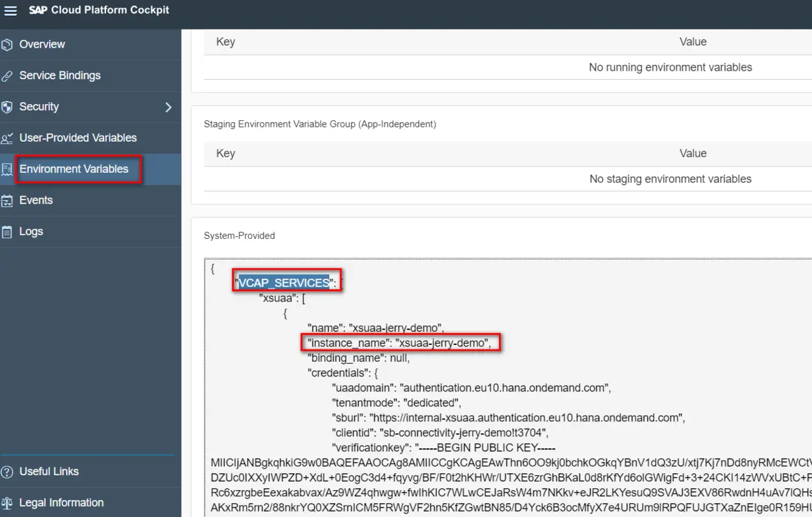Image resolution: width=812 pixels, height=517 pixels.
Task: Click the Overview icon in sidebar
Action: coord(7,45)
